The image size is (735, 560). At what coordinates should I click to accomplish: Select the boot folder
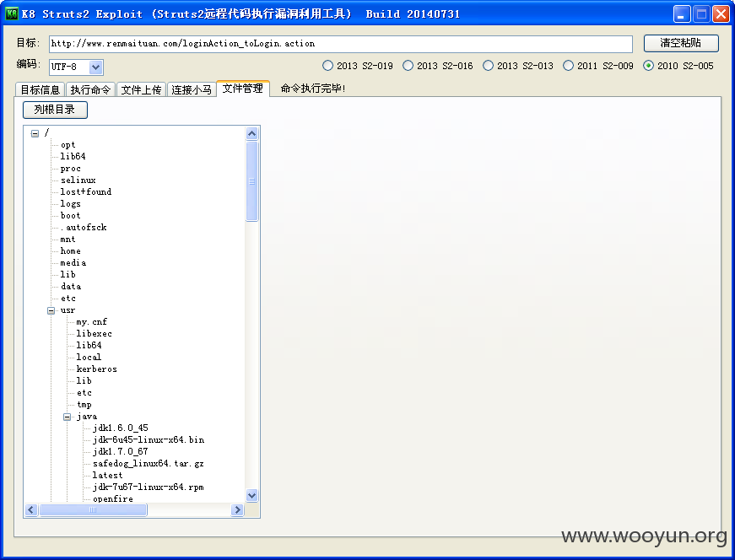coord(70,216)
